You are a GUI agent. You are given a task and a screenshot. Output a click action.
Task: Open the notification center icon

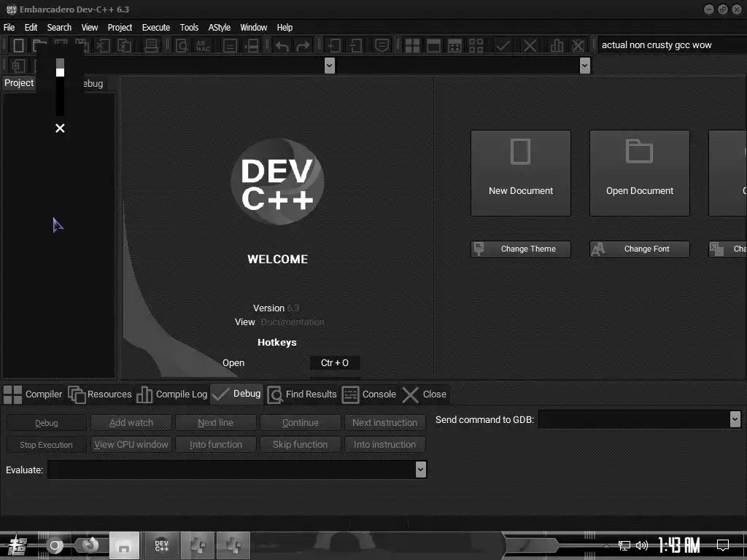pos(723,545)
